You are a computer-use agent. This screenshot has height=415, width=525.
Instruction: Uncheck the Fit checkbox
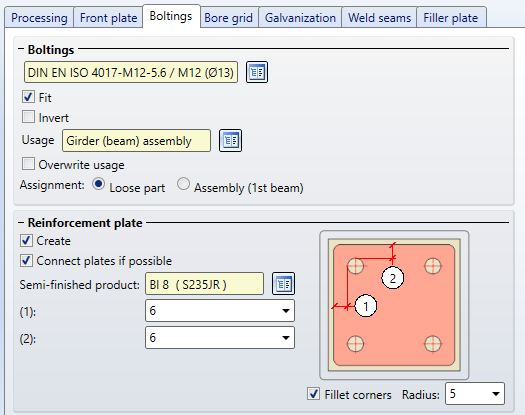[x=28, y=97]
